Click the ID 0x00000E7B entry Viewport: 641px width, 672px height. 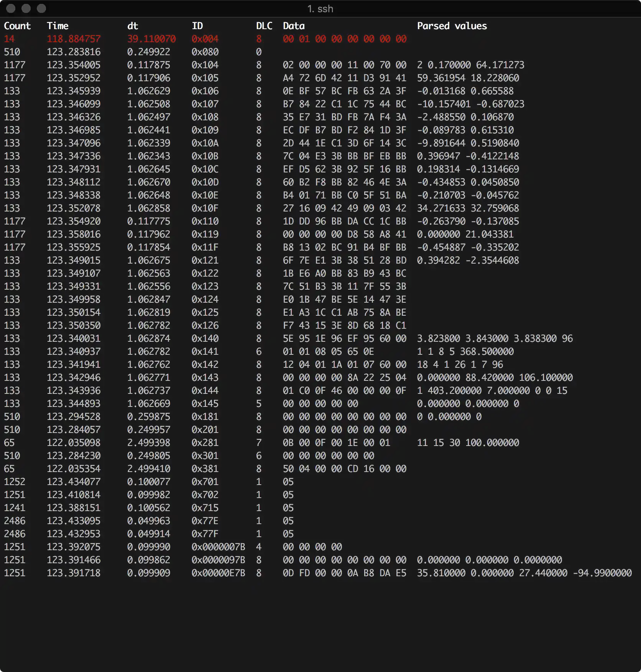(218, 573)
